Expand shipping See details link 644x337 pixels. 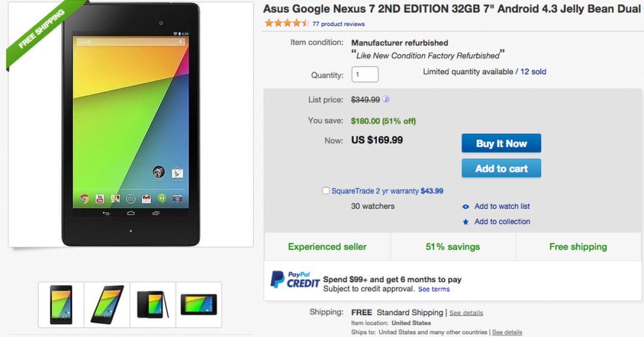tap(466, 313)
